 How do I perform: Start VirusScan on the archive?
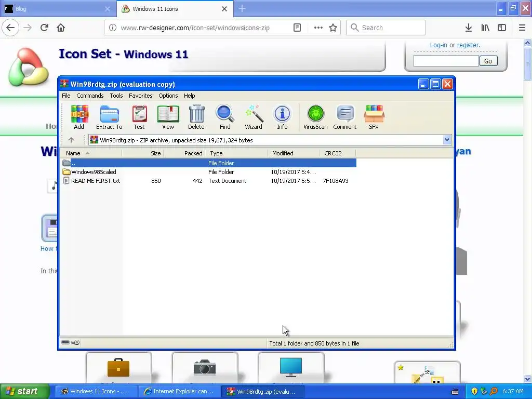(x=315, y=117)
